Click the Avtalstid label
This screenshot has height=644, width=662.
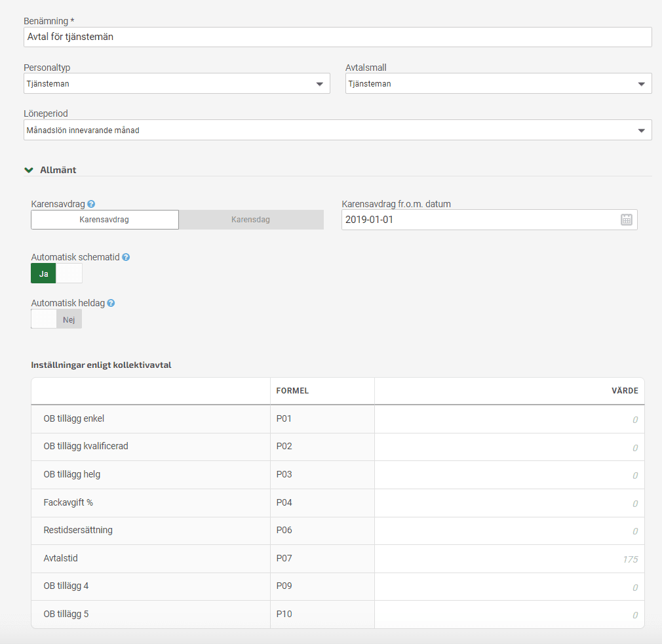tap(60, 558)
